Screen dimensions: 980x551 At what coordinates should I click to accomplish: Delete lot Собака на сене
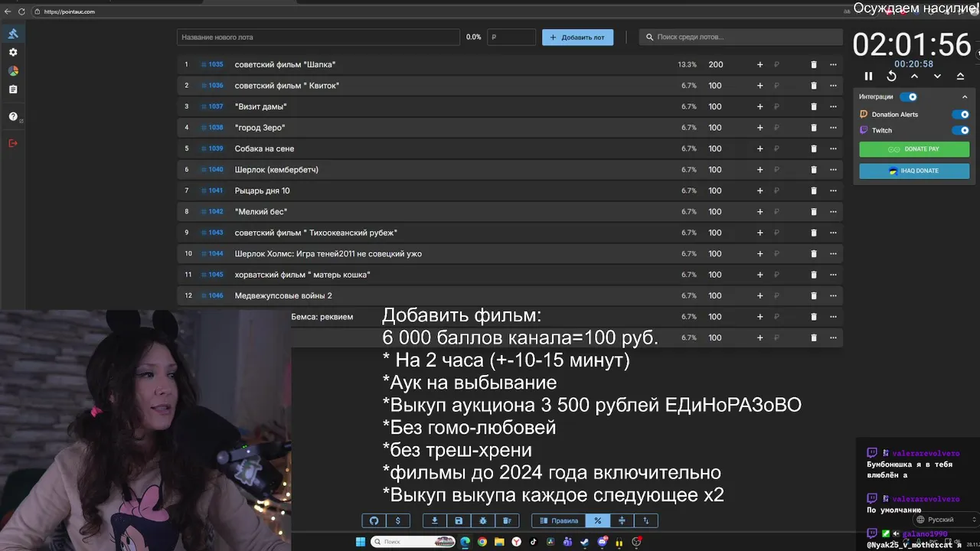point(814,148)
